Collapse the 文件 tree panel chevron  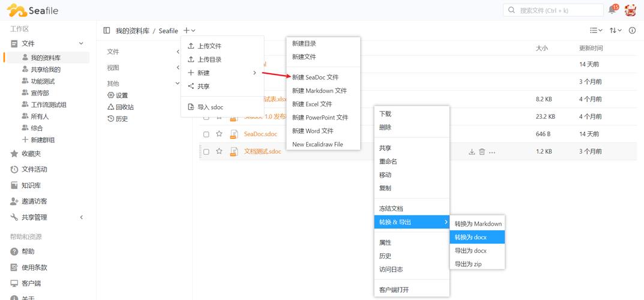click(x=178, y=52)
